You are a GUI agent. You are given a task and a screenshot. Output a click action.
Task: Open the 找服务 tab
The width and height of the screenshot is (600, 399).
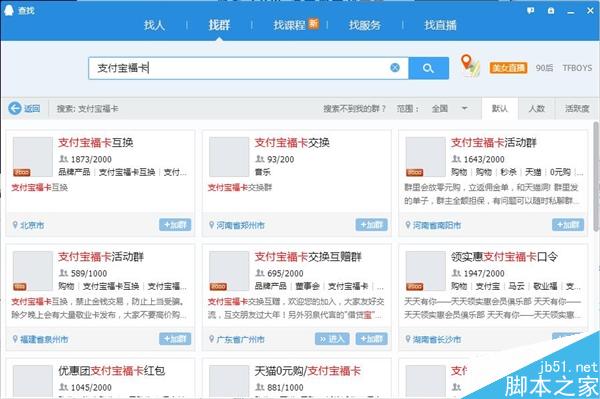coord(365,25)
